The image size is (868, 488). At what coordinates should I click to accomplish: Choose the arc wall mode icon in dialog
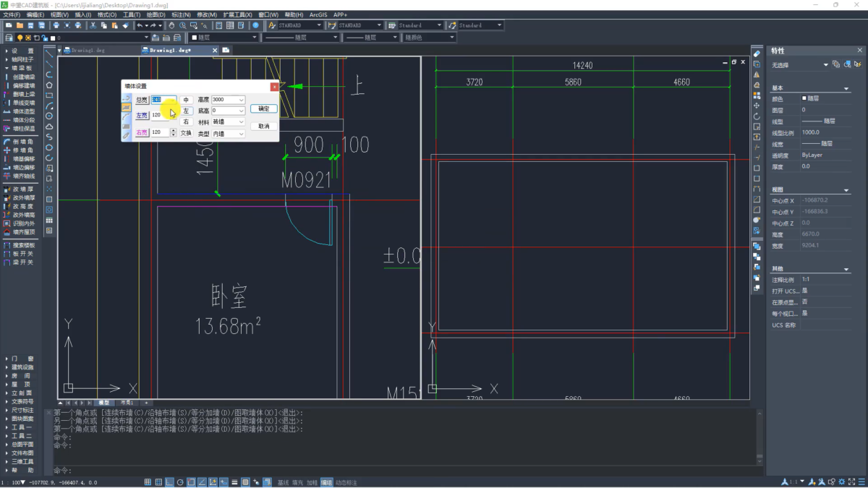tap(126, 116)
